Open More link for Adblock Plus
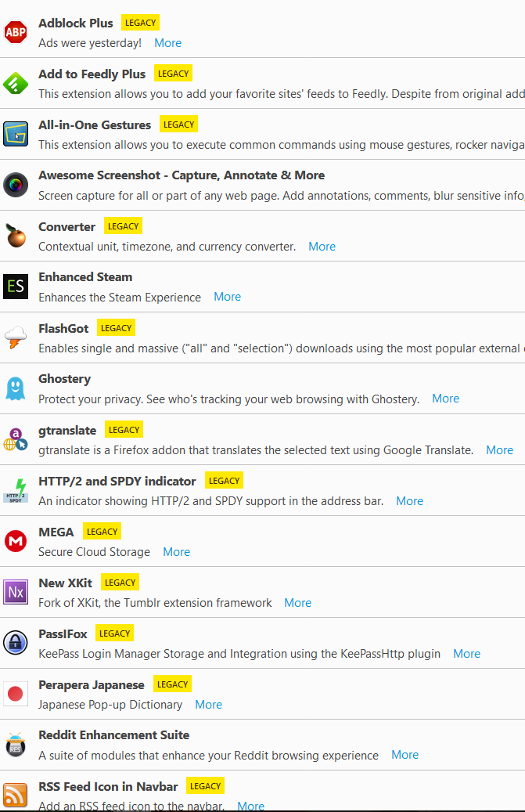Viewport: 525px width, 812px height. pos(167,43)
